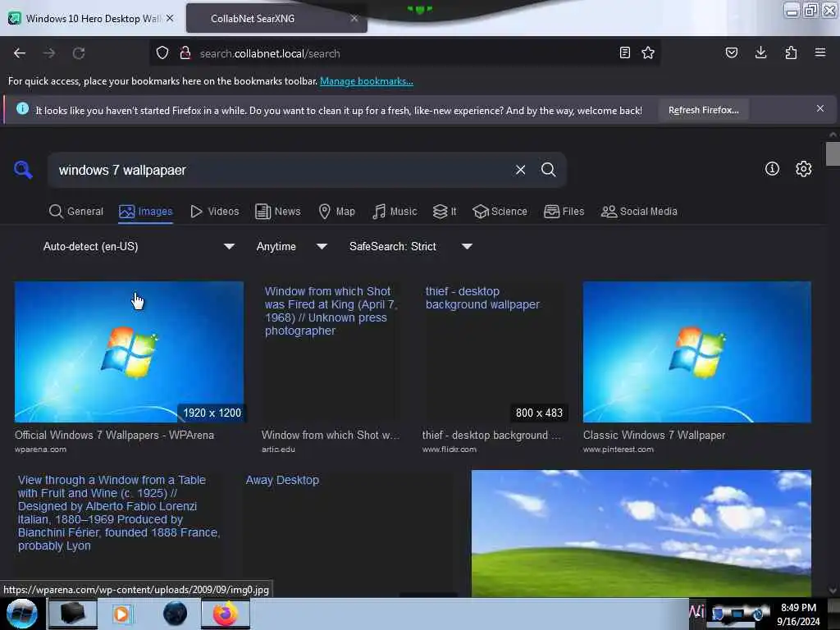Open the Pocket save icon

coord(731,52)
